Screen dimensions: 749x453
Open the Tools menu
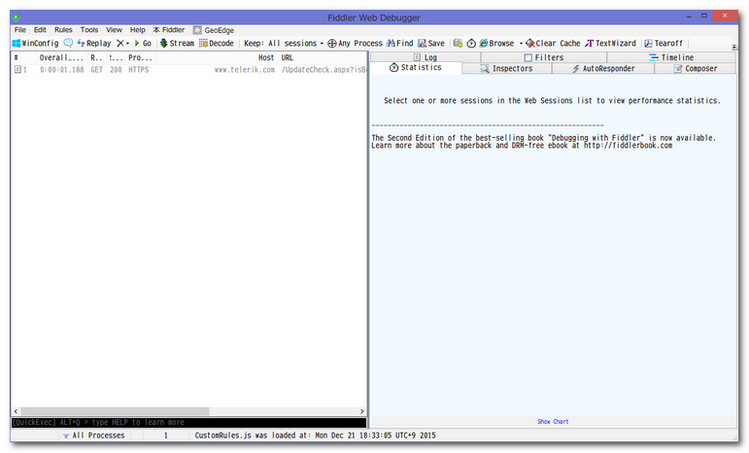(x=89, y=30)
